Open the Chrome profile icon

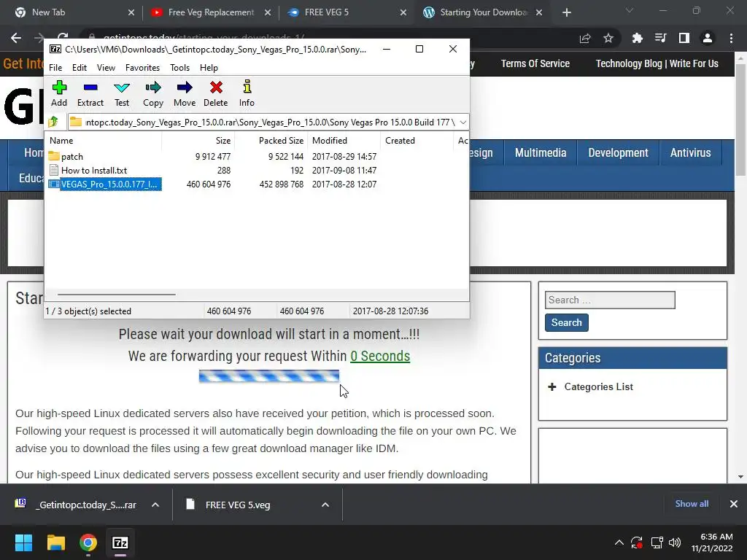[x=708, y=38]
